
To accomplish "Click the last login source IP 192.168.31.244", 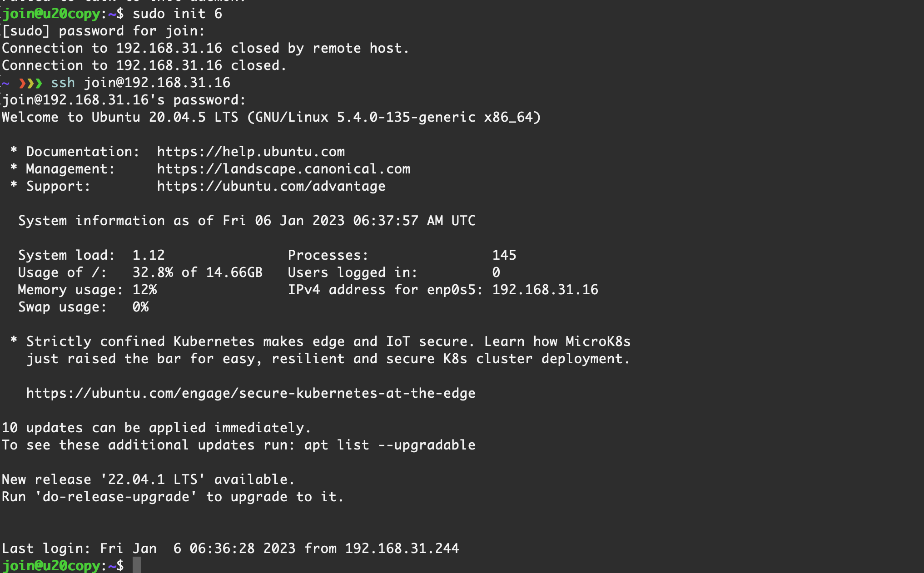I will [x=402, y=548].
